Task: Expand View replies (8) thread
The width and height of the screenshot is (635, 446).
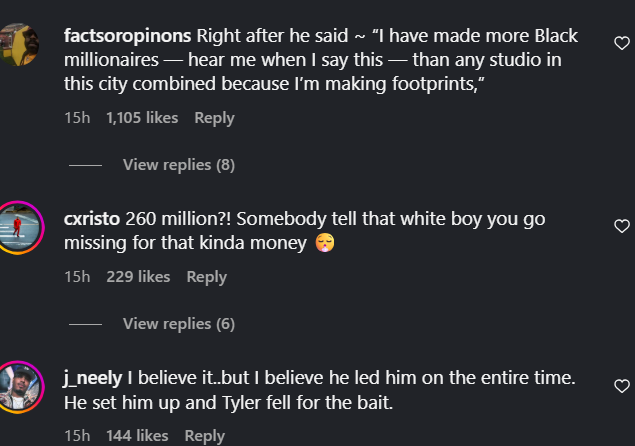Action: (178, 164)
